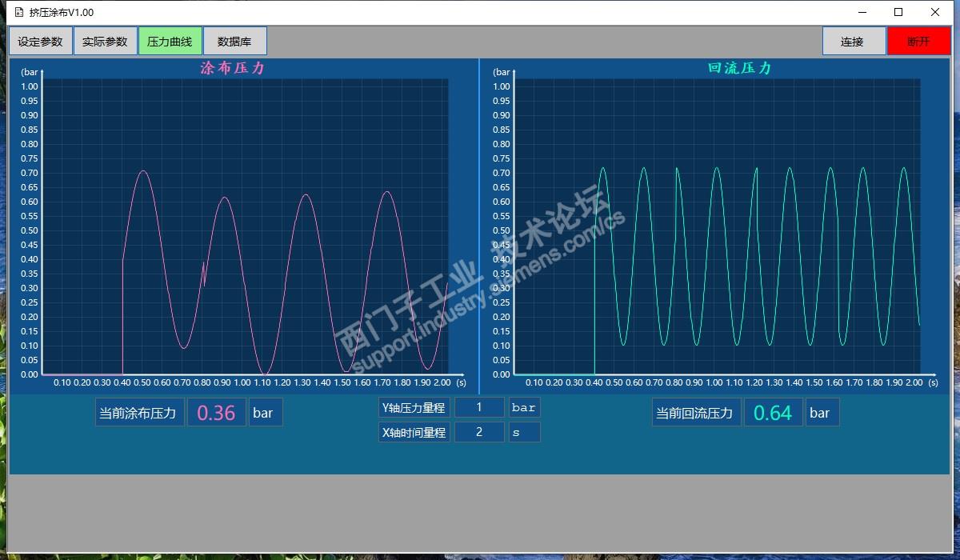Click the 连接 connect button
This screenshot has width=960, height=560.
click(x=854, y=42)
